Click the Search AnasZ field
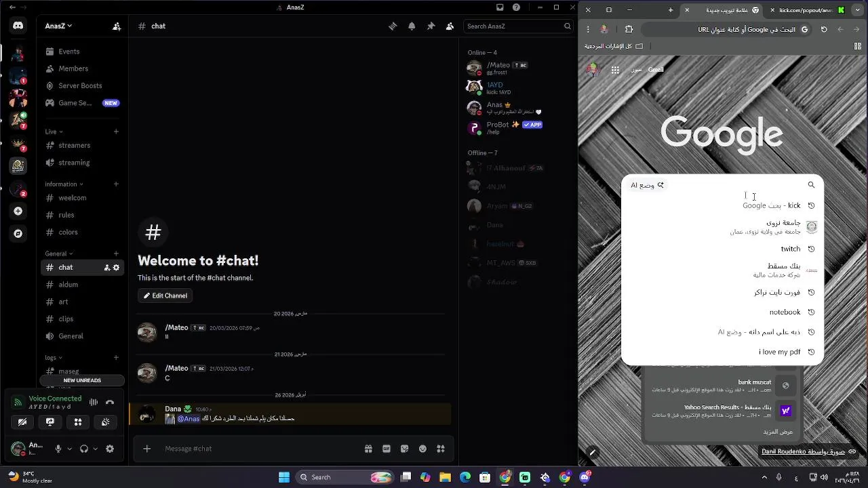 [519, 26]
